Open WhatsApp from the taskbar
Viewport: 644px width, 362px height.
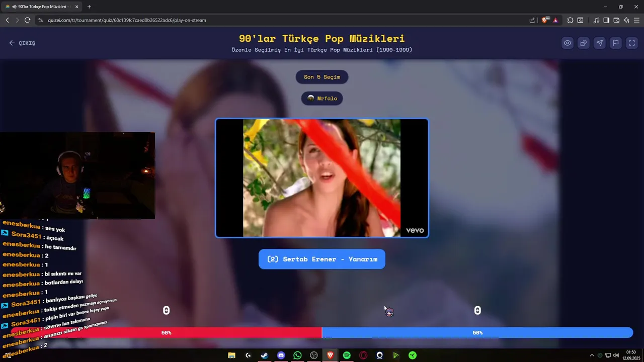pyautogui.click(x=297, y=355)
